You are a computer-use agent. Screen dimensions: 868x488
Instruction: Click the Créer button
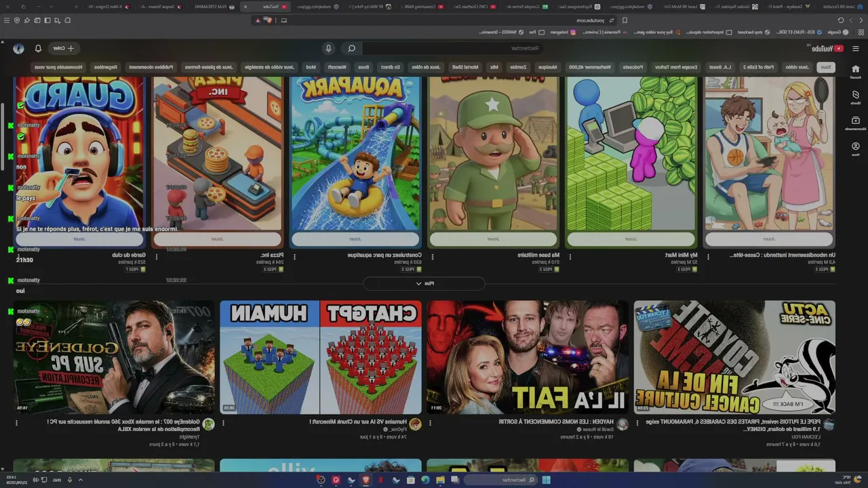(x=64, y=49)
